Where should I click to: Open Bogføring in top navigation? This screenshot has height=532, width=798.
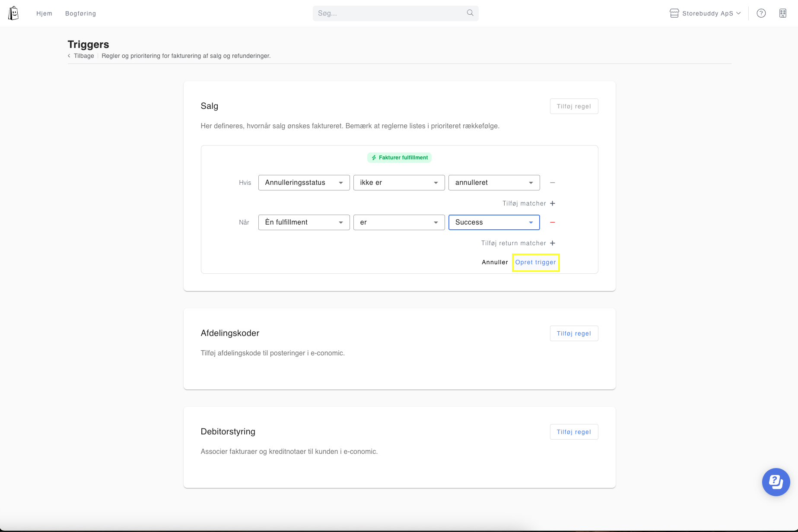(x=80, y=13)
